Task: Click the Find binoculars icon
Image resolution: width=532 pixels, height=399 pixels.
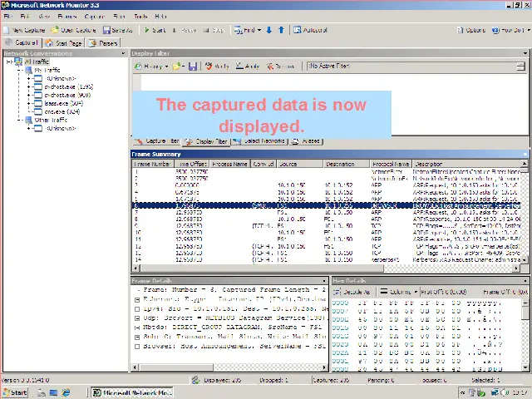Action: 239,30
